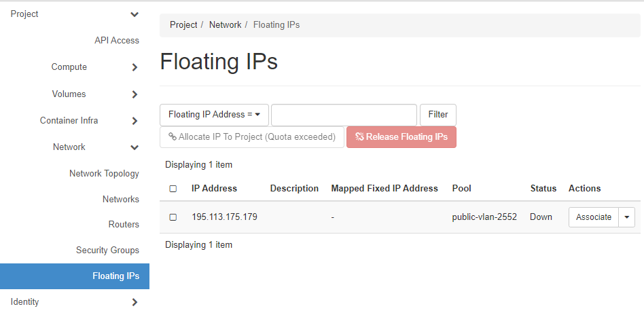Expand the Container Infra chevron
644x315 pixels.
tap(135, 121)
